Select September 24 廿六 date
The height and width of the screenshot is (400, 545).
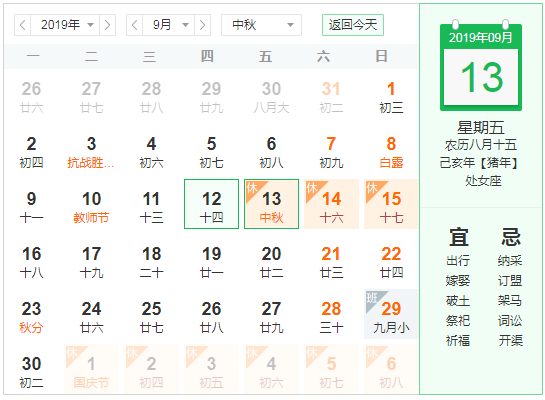coord(91,317)
